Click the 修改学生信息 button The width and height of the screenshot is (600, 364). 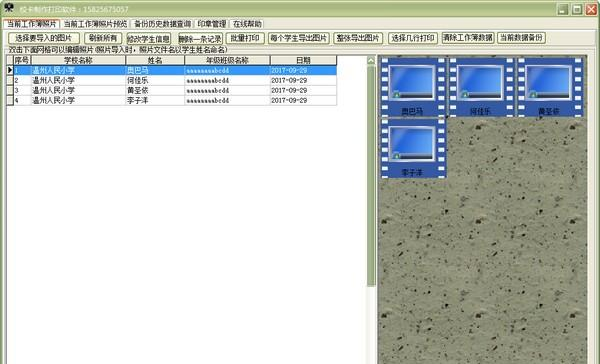[148, 39]
